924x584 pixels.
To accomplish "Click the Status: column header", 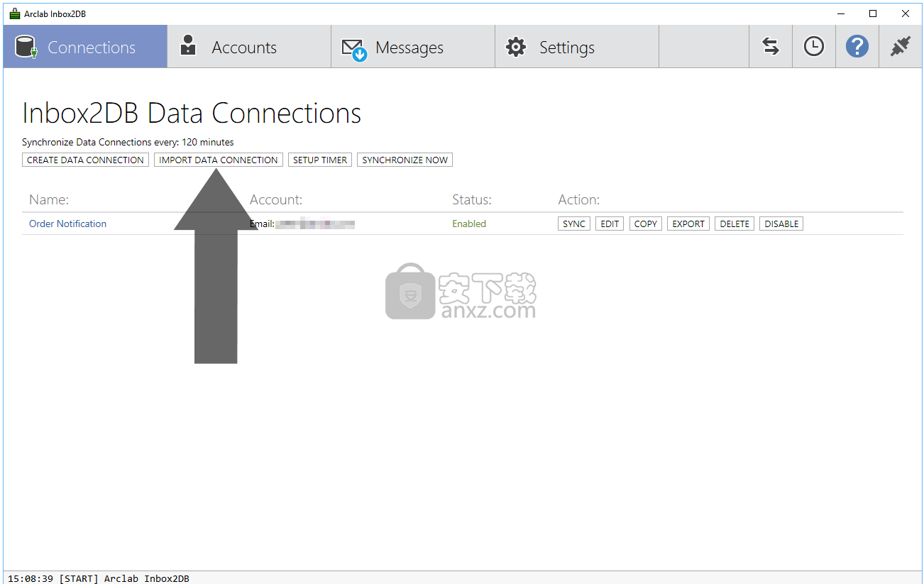I will coord(472,200).
